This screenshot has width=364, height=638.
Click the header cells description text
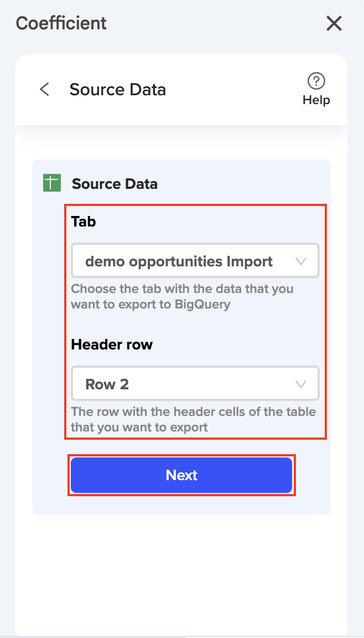point(193,419)
